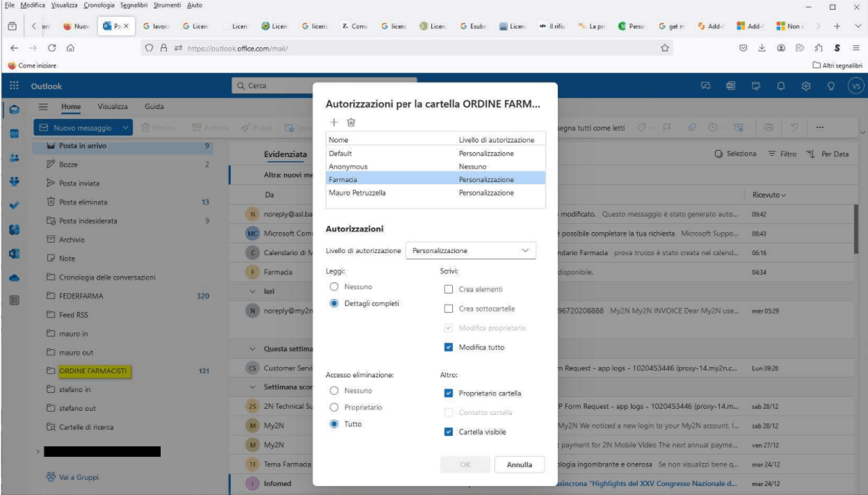Image resolution: width=868 pixels, height=495 pixels.
Task: Select Dettagli completi radio button
Action: [x=335, y=303]
